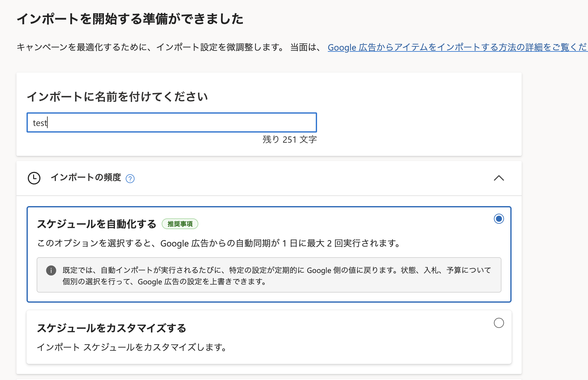This screenshot has height=380, width=588.
Task: Click the clock icon beside インポートの頻度
Action: click(x=34, y=178)
